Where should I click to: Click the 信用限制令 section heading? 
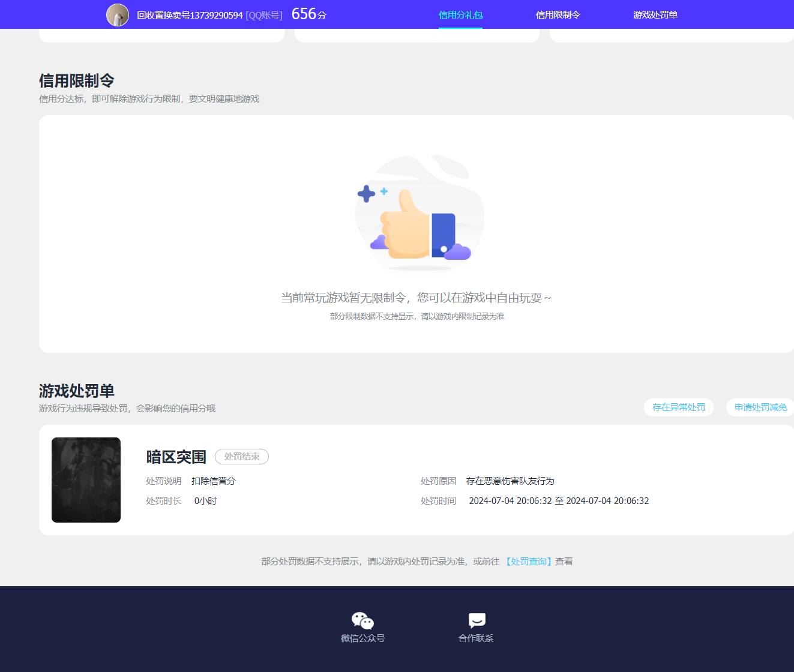pyautogui.click(x=76, y=80)
